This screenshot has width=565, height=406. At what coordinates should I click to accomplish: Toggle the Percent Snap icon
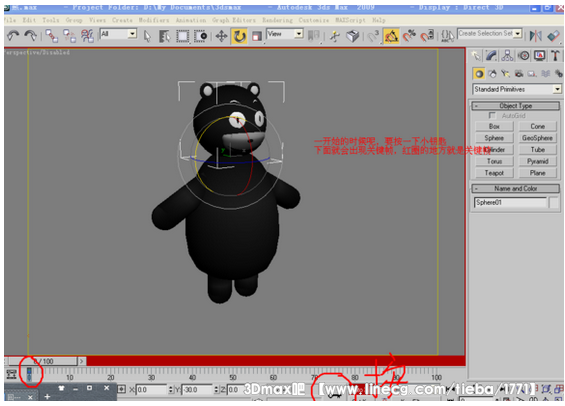409,36
